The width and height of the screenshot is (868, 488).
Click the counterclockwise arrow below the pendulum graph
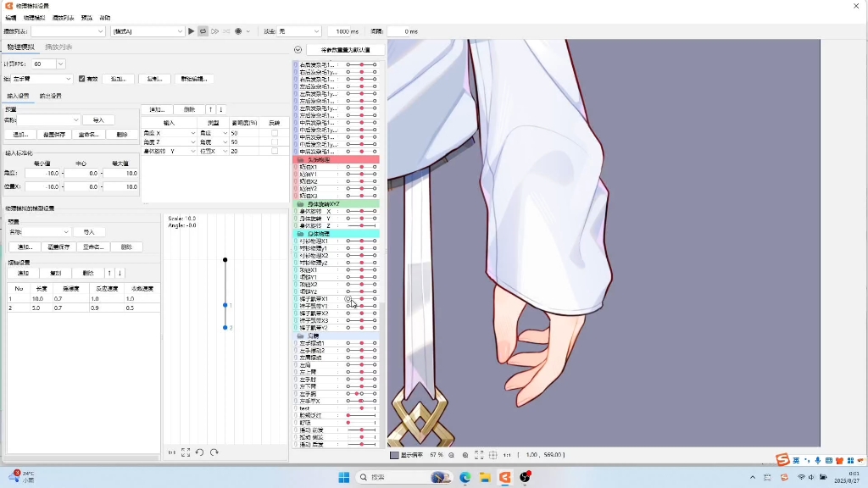click(x=200, y=452)
